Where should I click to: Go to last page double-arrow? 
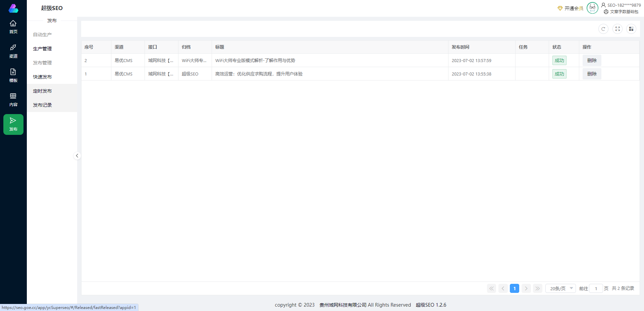click(537, 289)
